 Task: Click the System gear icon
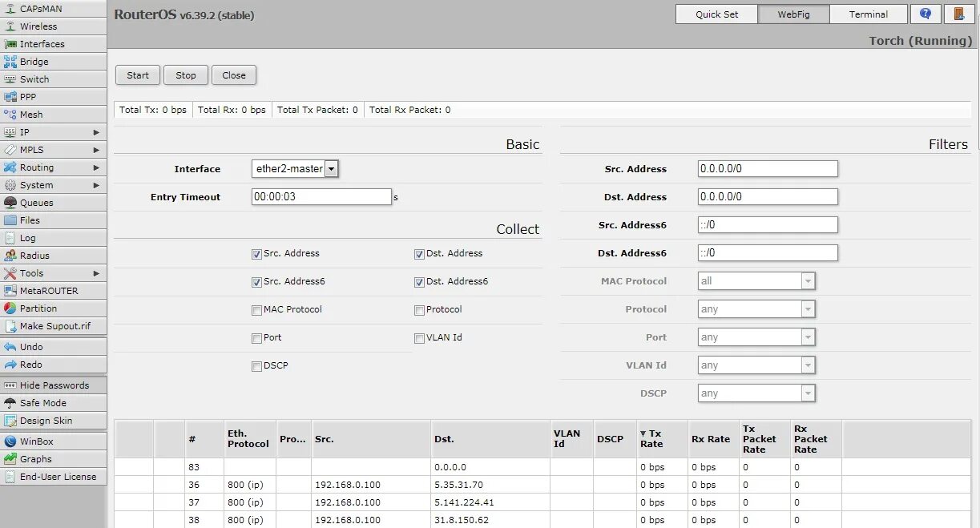pyautogui.click(x=10, y=185)
